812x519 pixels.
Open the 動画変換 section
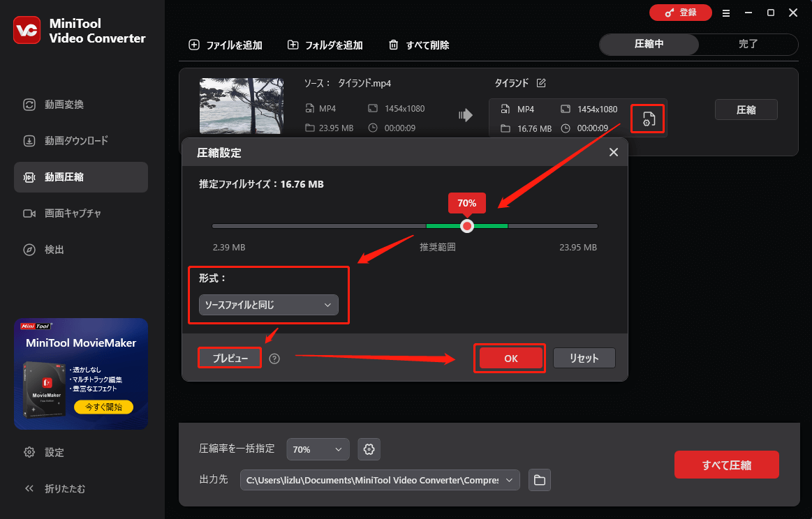(x=81, y=105)
